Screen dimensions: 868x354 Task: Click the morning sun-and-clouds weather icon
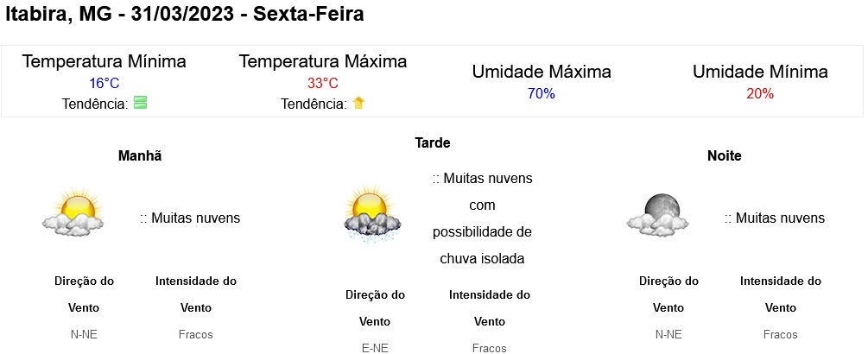click(73, 213)
